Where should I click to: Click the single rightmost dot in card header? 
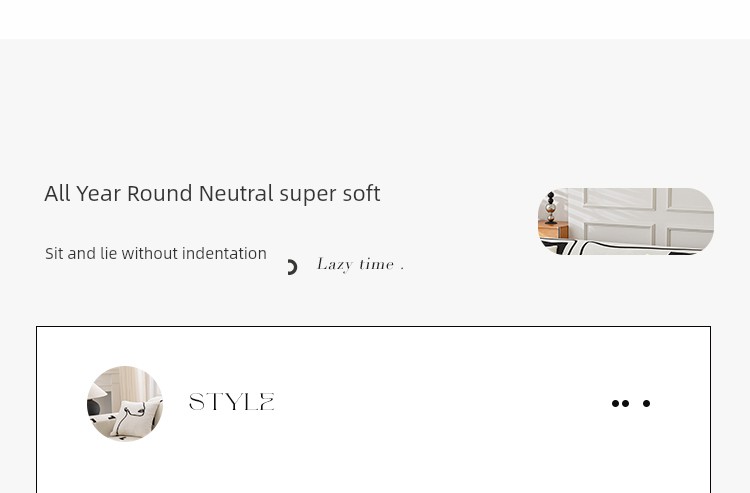[646, 404]
